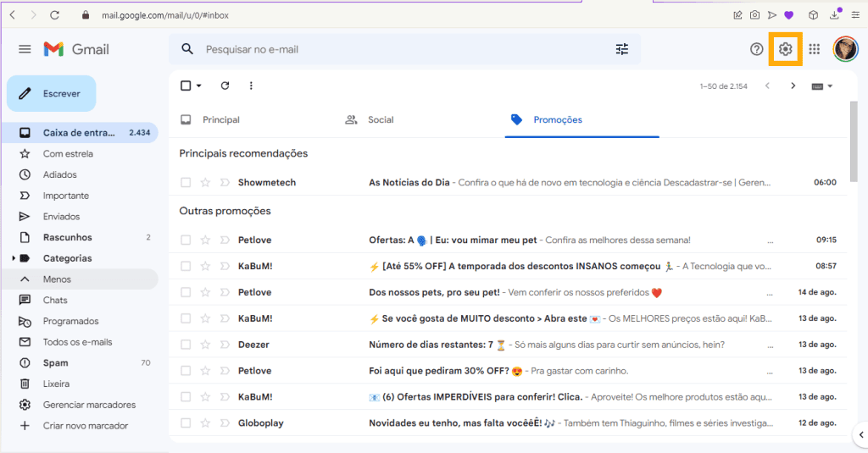Go to the next page of emails

coord(793,86)
